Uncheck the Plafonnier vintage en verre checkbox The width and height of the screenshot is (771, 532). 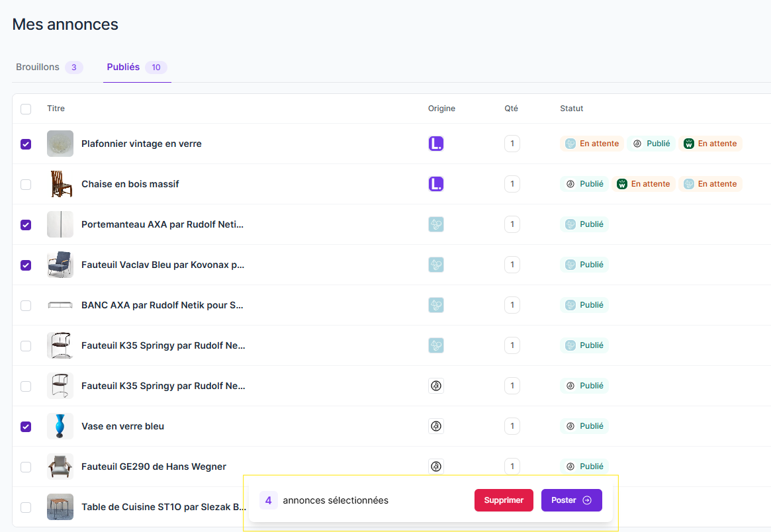[26, 144]
